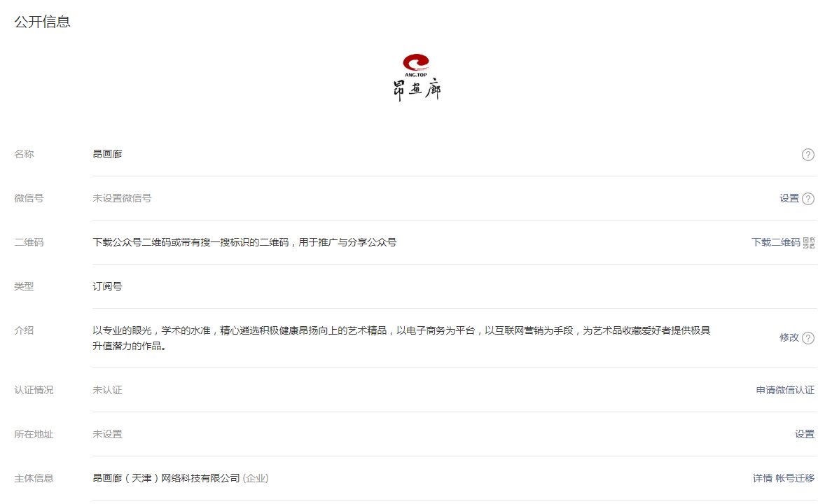Click 昂画廊（天津）网络科技有限公司 text
Viewport: 839px width, 504px height.
click(166, 478)
